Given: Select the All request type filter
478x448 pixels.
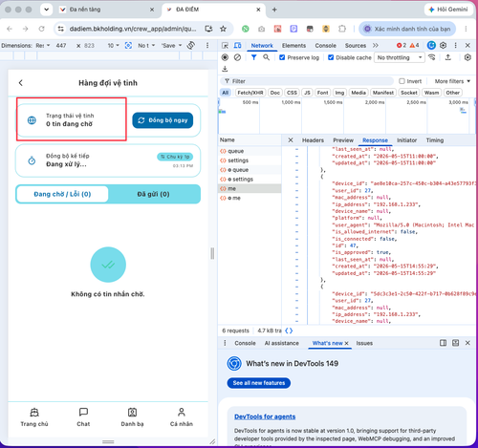Looking at the screenshot, I should pyautogui.click(x=226, y=93).
